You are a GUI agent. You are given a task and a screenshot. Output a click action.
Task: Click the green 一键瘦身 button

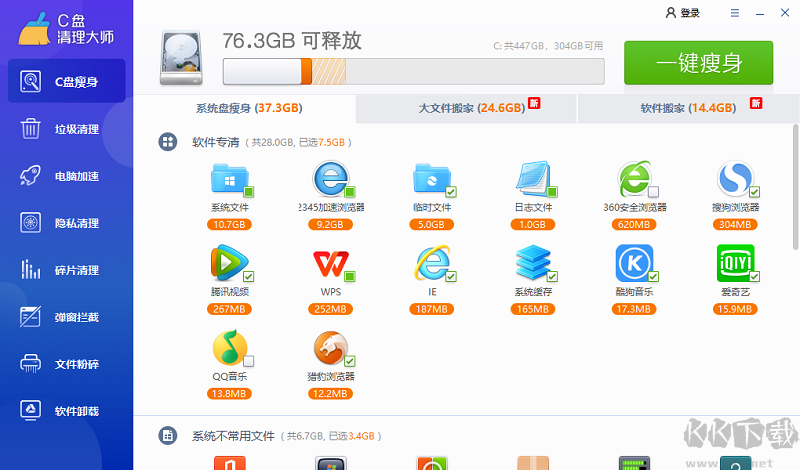point(698,63)
